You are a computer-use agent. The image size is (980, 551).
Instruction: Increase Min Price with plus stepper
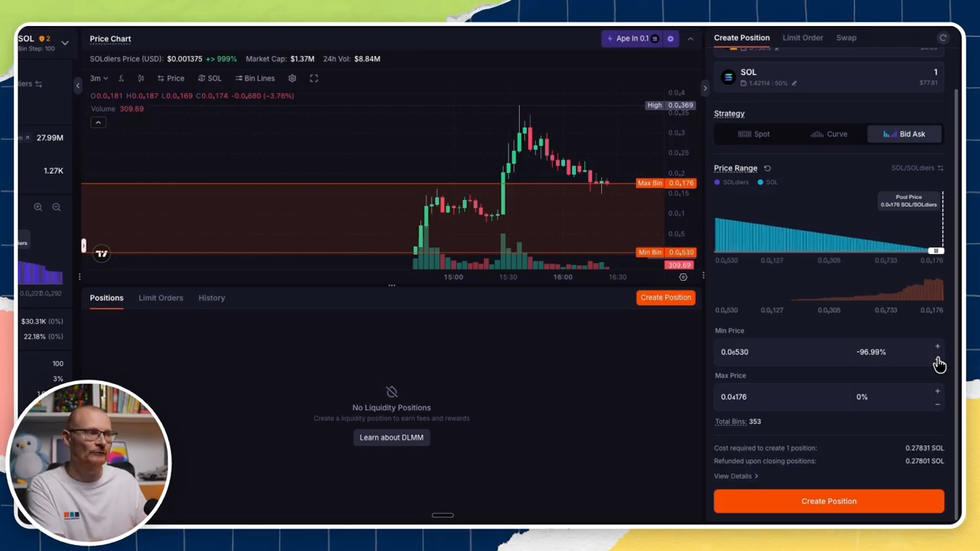937,347
